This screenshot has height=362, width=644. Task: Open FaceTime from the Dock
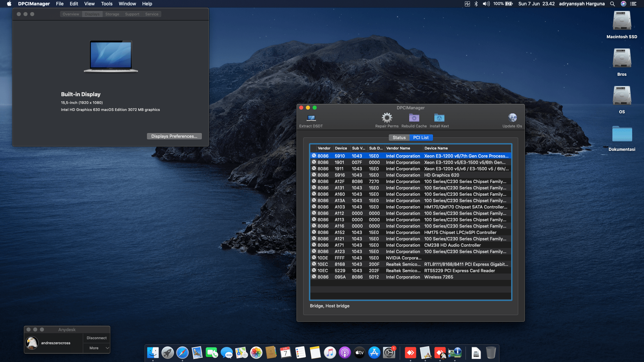212,353
